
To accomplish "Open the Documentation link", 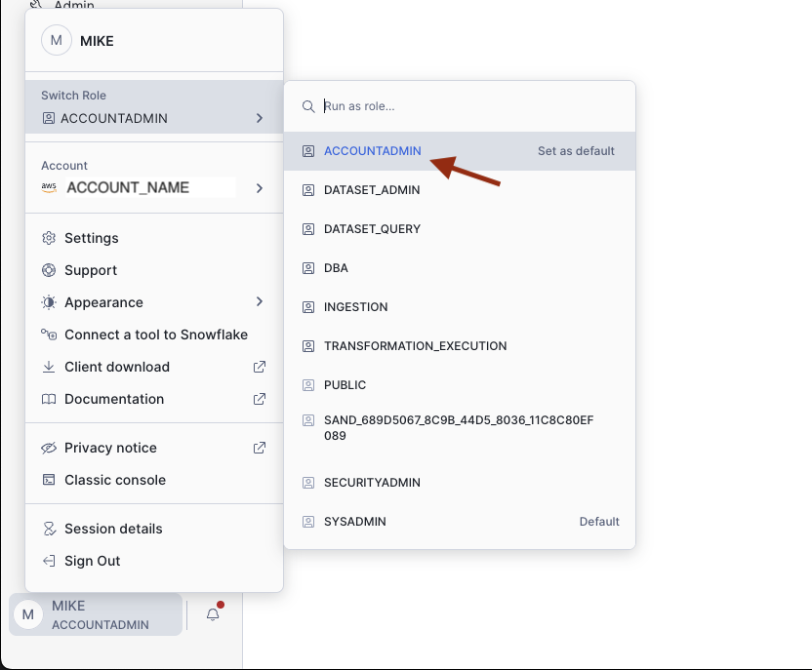I will (x=154, y=399).
